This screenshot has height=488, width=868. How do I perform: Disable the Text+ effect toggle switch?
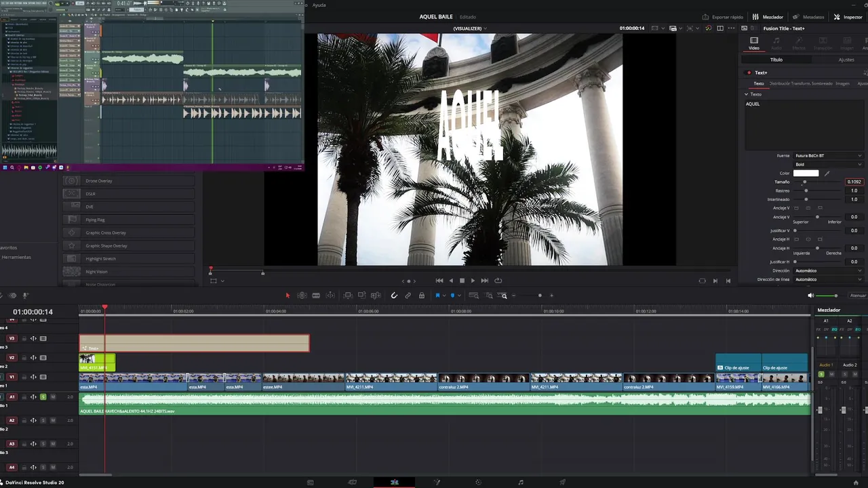point(749,73)
